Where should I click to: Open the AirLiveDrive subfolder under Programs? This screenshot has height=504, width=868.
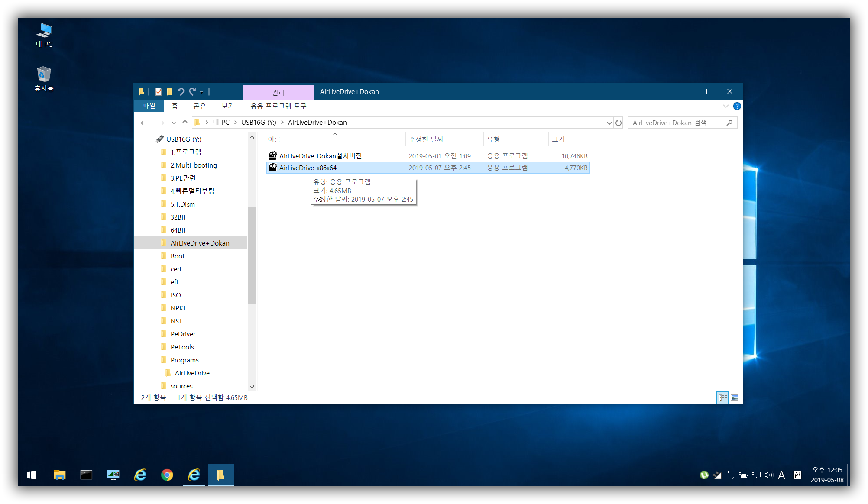pyautogui.click(x=192, y=373)
